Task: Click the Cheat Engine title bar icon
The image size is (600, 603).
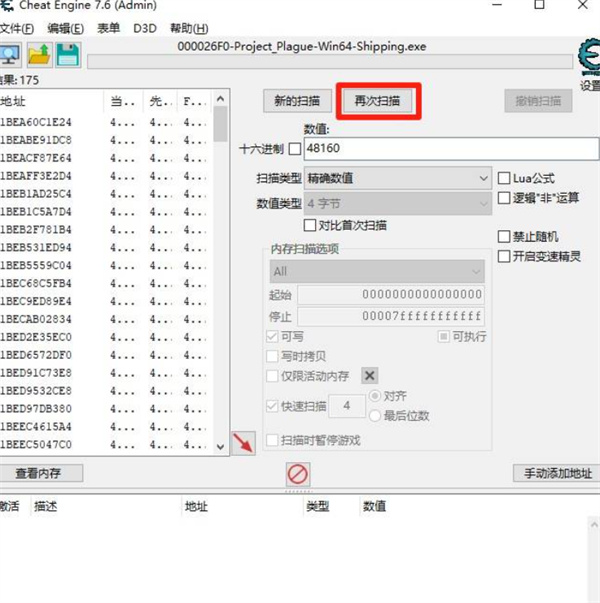Action: 5,7
